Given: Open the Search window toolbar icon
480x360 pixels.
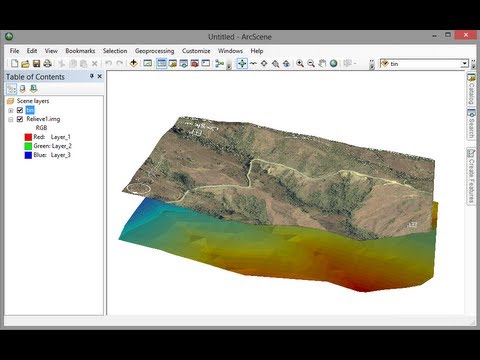Looking at the screenshot, I should 184,63.
